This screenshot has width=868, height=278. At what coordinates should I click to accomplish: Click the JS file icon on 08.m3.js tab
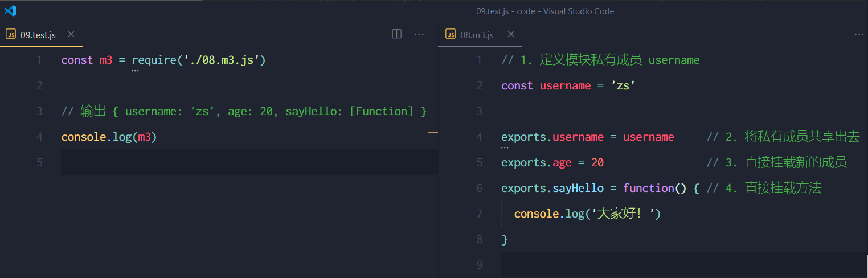pos(451,35)
